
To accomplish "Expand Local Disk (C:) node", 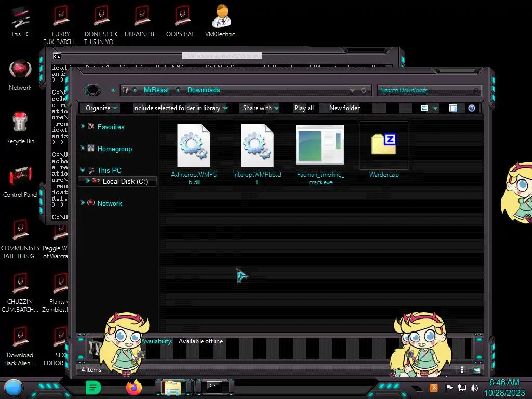I will tap(87, 181).
